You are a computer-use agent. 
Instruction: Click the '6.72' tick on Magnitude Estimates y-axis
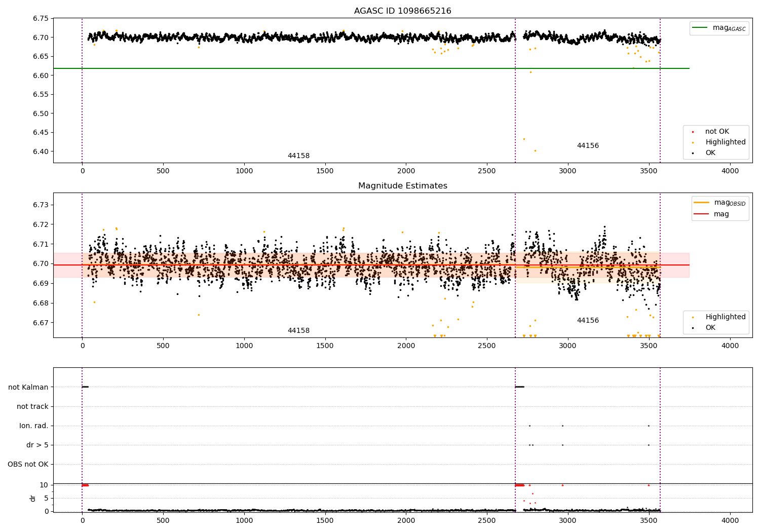(41, 224)
